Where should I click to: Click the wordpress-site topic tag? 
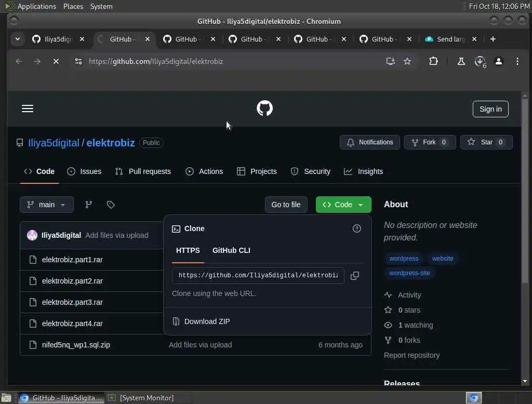409,273
